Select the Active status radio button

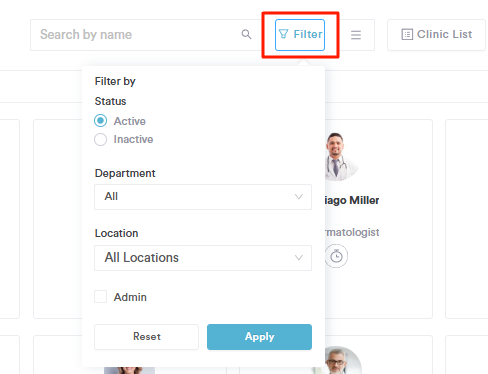click(100, 121)
